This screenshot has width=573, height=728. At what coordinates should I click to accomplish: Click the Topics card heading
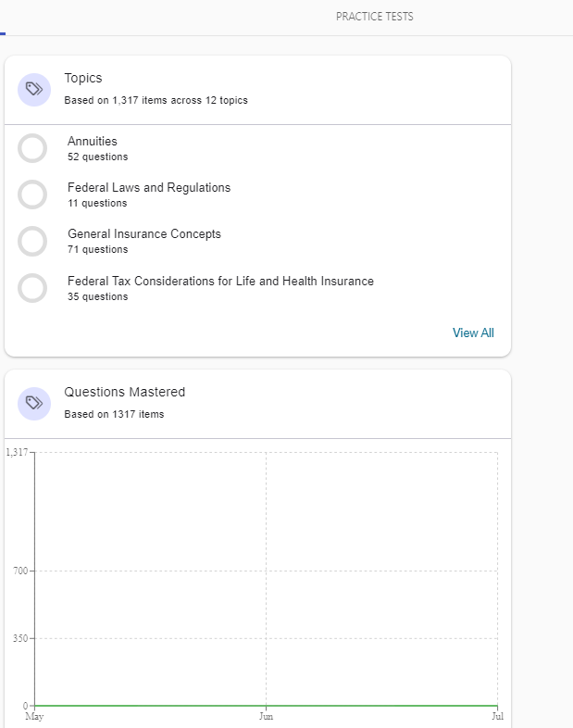(x=83, y=78)
